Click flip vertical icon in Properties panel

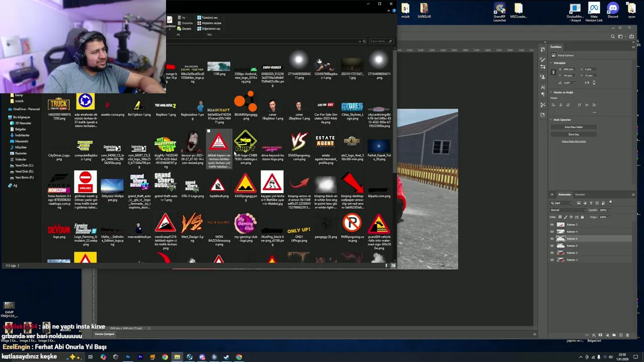point(594,83)
